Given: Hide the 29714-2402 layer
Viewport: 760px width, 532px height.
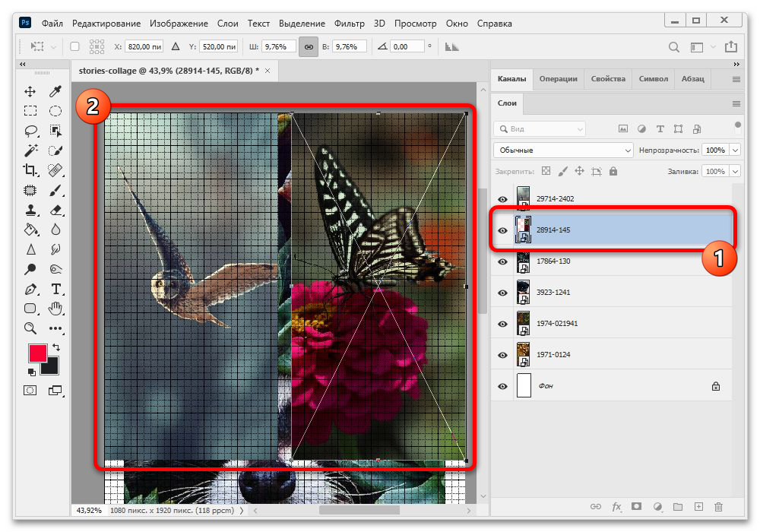Looking at the screenshot, I should (502, 199).
